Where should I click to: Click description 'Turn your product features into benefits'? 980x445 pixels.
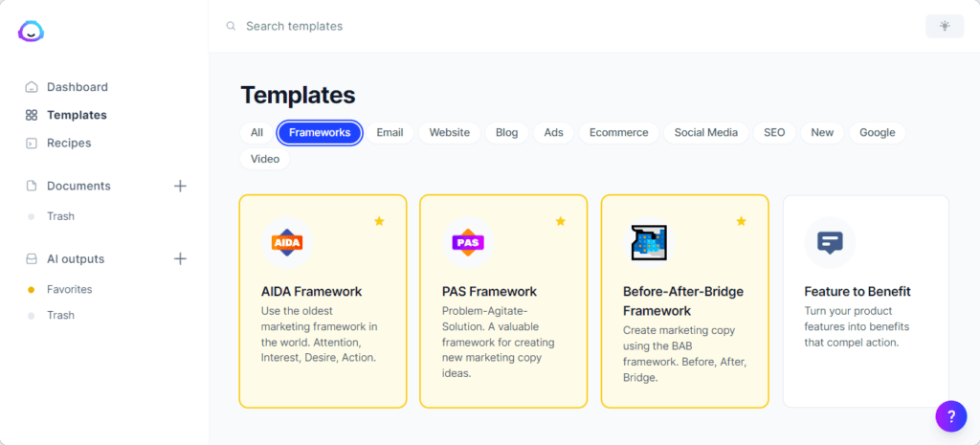857,327
